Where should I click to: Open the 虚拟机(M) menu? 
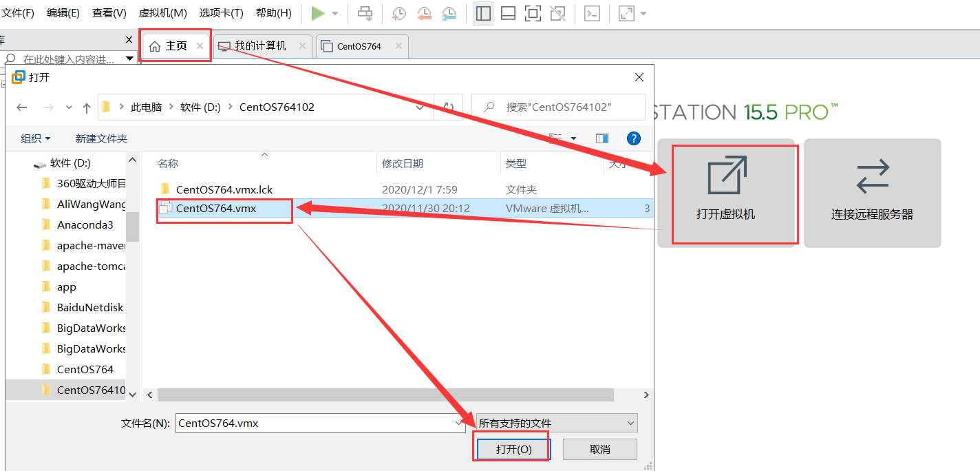[162, 13]
